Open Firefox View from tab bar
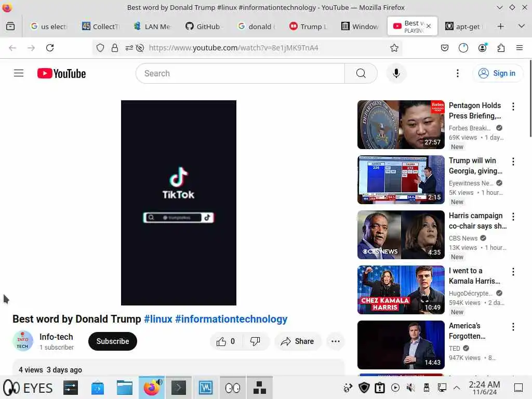 [10, 26]
